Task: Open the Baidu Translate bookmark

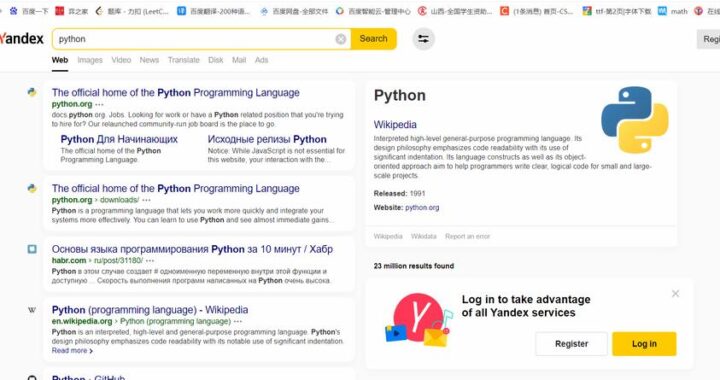Action: pyautogui.click(x=214, y=11)
